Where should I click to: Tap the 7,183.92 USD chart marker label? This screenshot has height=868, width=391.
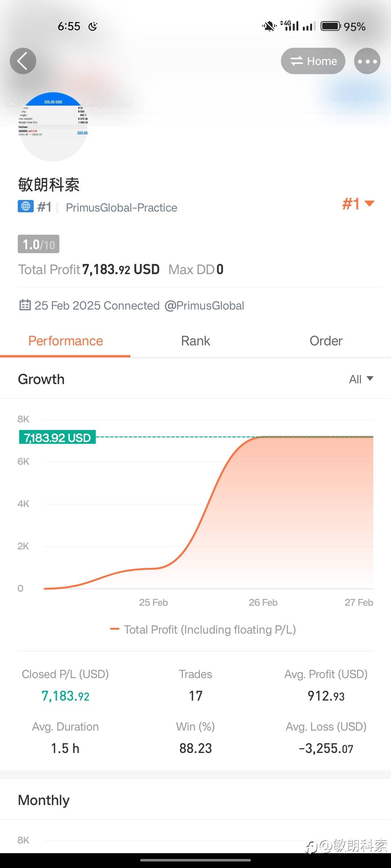click(57, 438)
